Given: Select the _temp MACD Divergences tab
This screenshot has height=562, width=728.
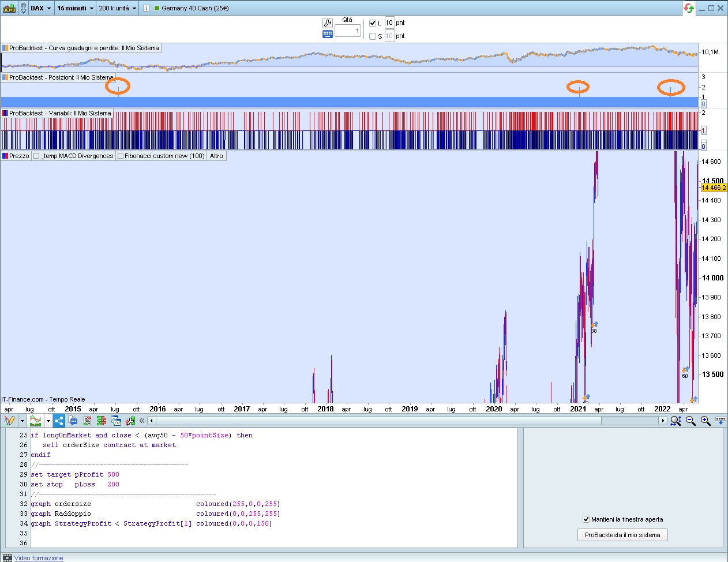Looking at the screenshot, I should tap(73, 156).
